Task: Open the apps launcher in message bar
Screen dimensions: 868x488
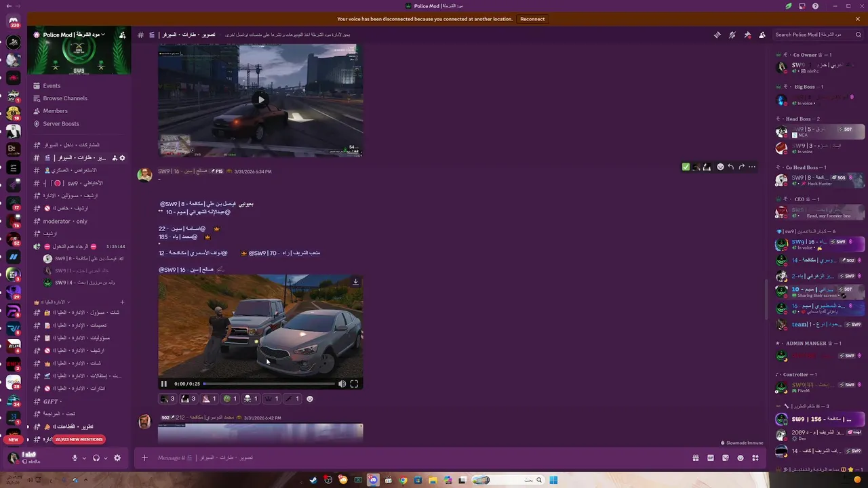Action: click(755, 457)
